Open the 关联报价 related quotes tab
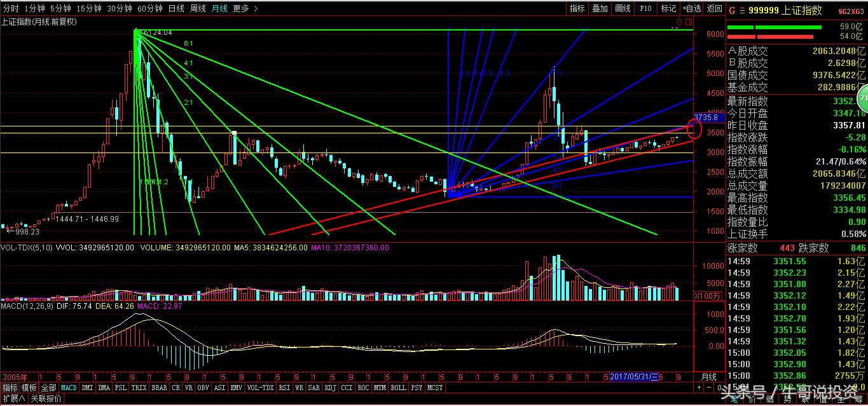 (x=45, y=399)
